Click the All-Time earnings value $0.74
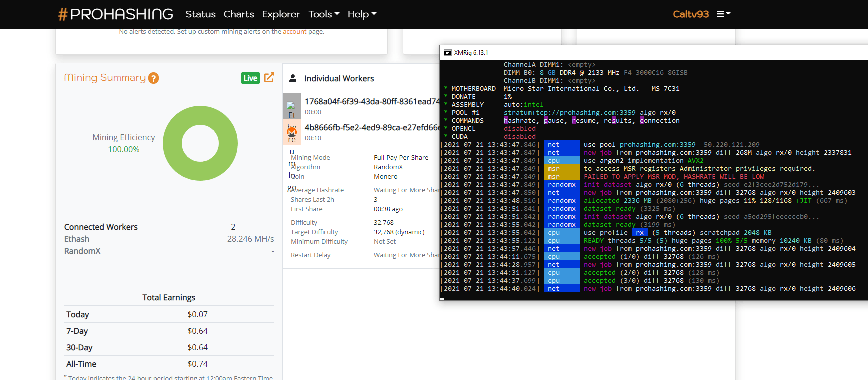 pyautogui.click(x=197, y=364)
